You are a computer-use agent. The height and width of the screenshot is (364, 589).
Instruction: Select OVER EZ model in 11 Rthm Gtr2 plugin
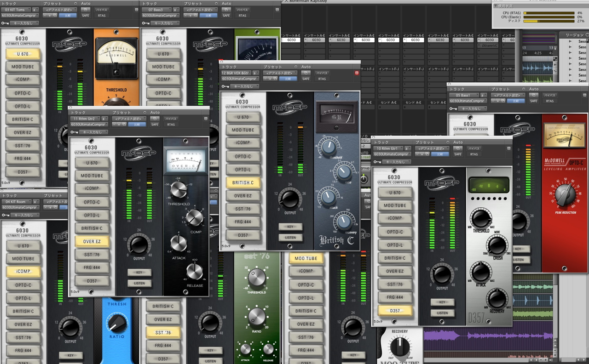click(x=92, y=241)
